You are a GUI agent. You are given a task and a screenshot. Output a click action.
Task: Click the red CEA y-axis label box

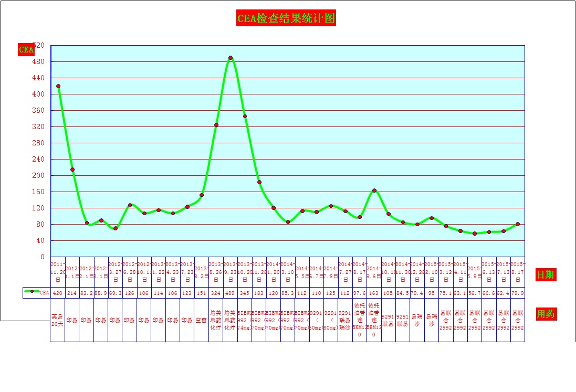click(x=26, y=49)
